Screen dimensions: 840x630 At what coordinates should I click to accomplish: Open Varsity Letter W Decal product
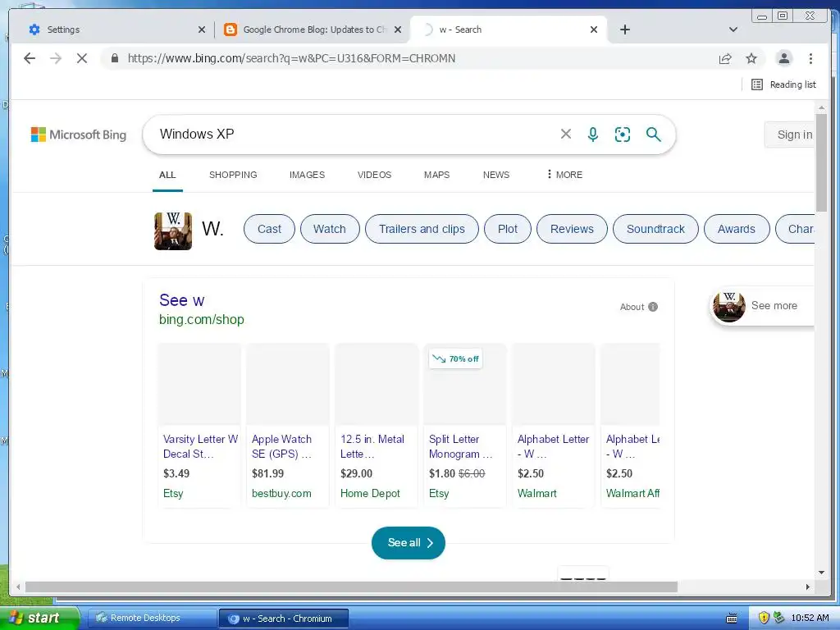[x=200, y=446]
